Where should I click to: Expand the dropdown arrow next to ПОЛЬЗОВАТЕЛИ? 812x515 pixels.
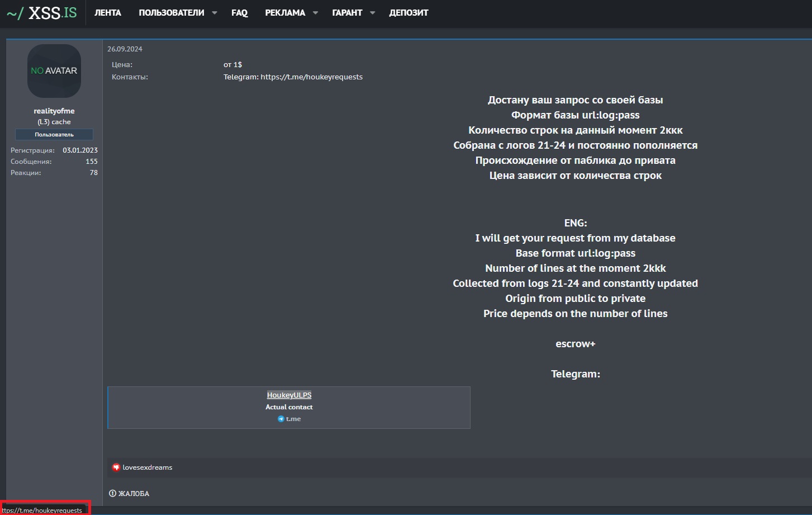tap(215, 13)
